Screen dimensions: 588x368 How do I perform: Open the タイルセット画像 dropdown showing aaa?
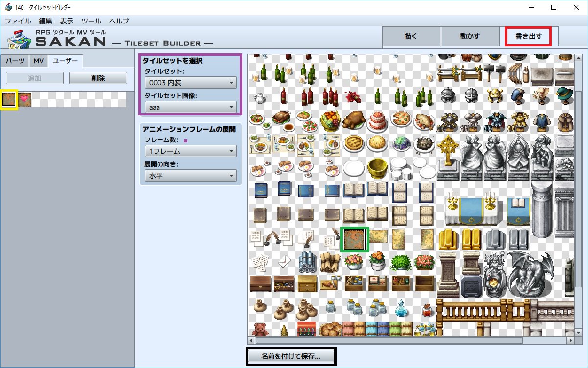pyautogui.click(x=190, y=107)
